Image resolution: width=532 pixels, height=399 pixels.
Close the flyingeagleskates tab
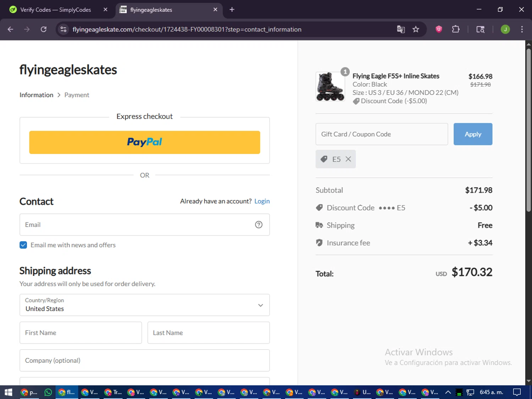[x=215, y=10]
